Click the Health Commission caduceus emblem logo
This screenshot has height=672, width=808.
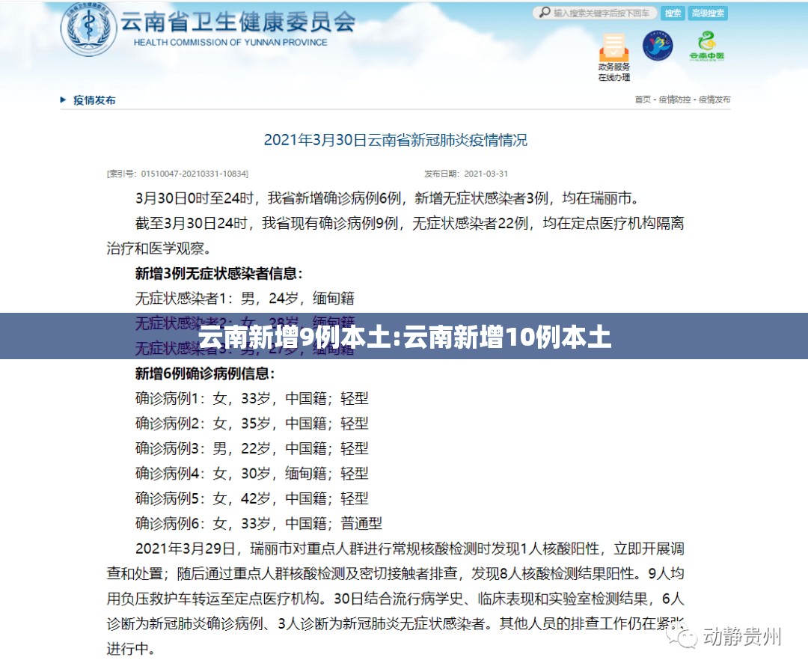[x=88, y=28]
